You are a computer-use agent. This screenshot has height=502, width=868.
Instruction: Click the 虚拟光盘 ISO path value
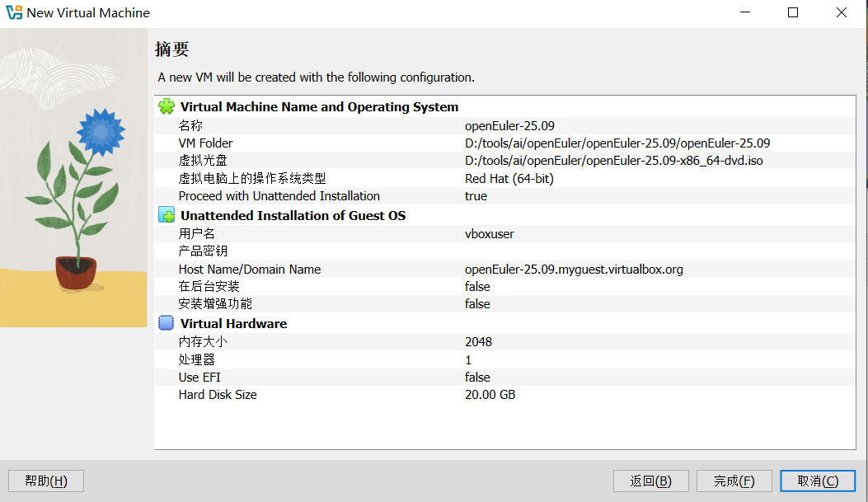(613, 161)
